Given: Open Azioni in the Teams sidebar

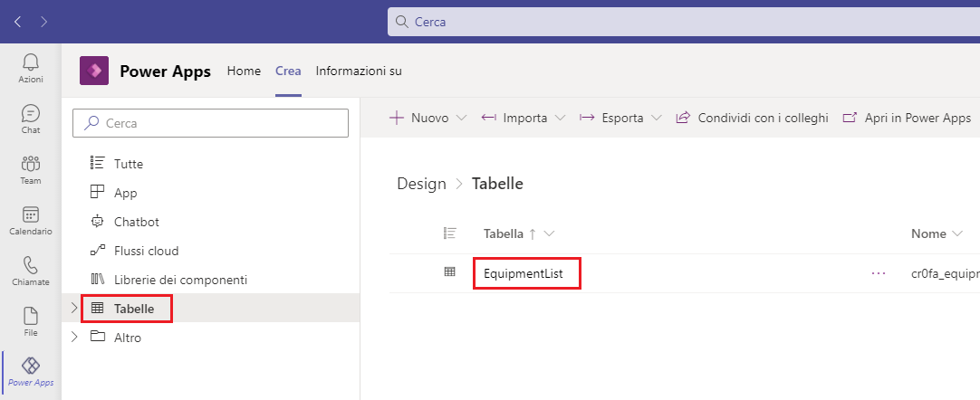Looking at the screenshot, I should click(31, 68).
